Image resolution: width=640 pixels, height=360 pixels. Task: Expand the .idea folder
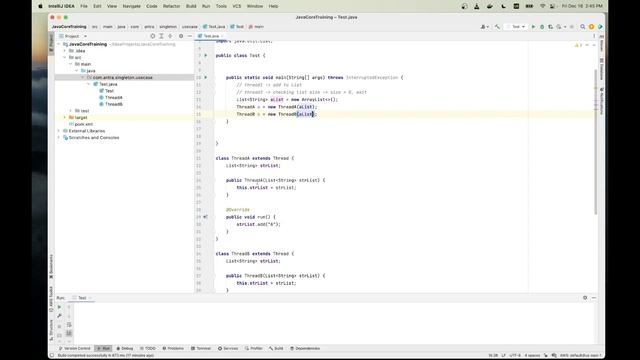point(64,51)
